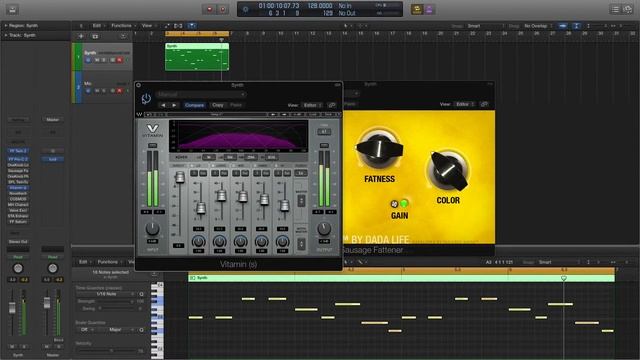
Task: Click the first red record button
Action: coord(210,9)
